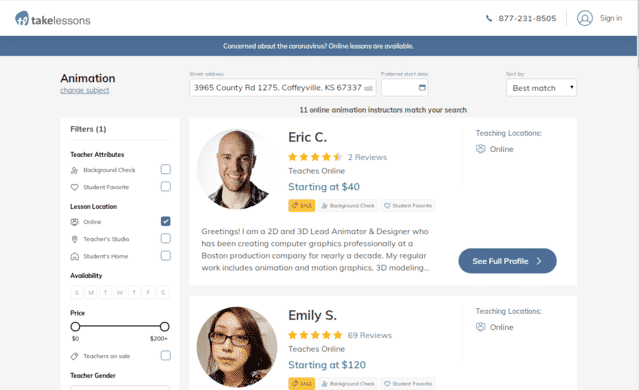Open Emily S. profile photo
This screenshot has height=390, width=639.
click(x=237, y=347)
